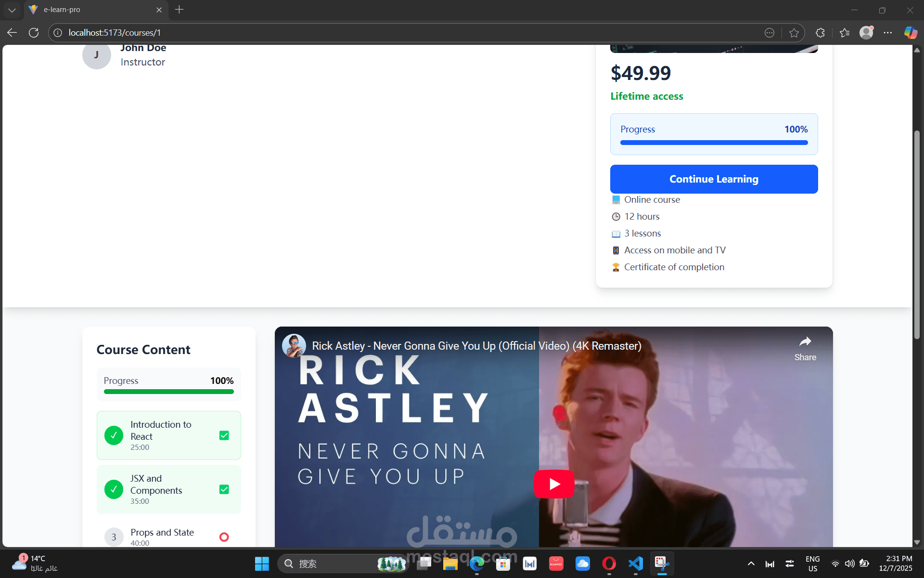
Task: Click the YouTube Share arrow icon
Action: (805, 342)
